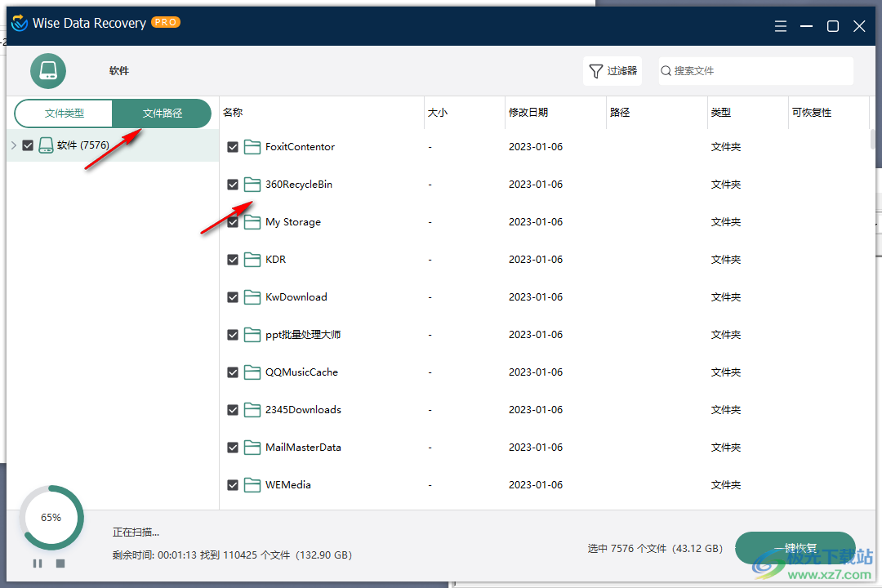Sort by the 大小 column header

pos(464,113)
